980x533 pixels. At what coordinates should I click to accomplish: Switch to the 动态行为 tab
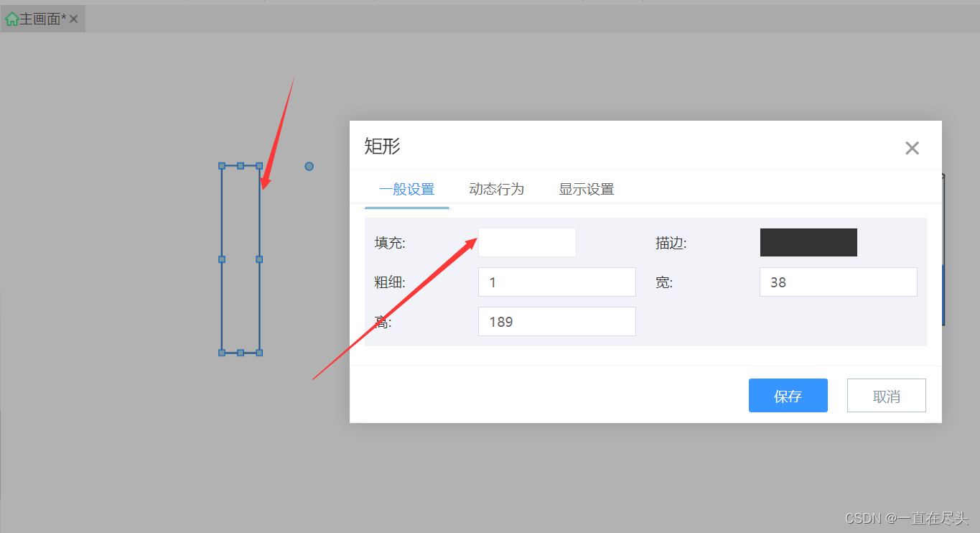tap(496, 188)
